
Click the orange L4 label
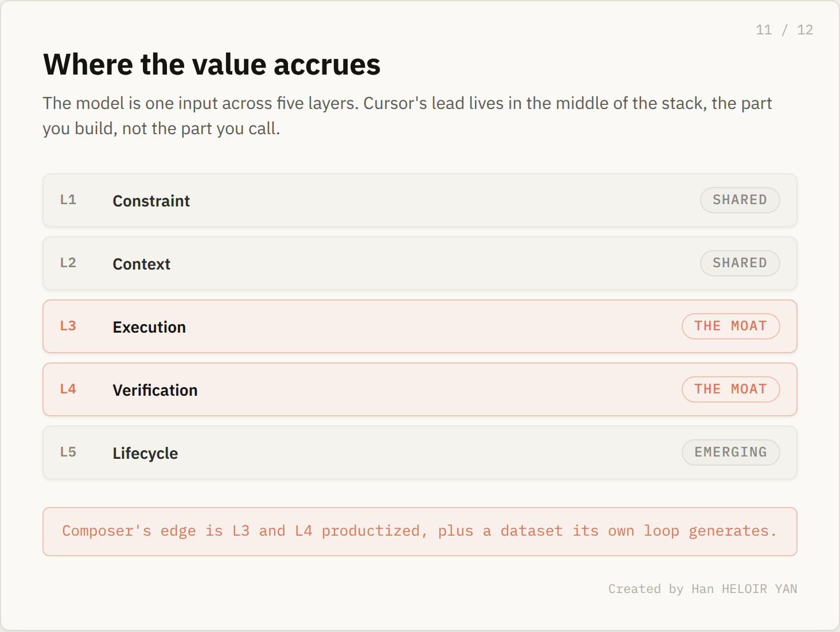click(68, 389)
